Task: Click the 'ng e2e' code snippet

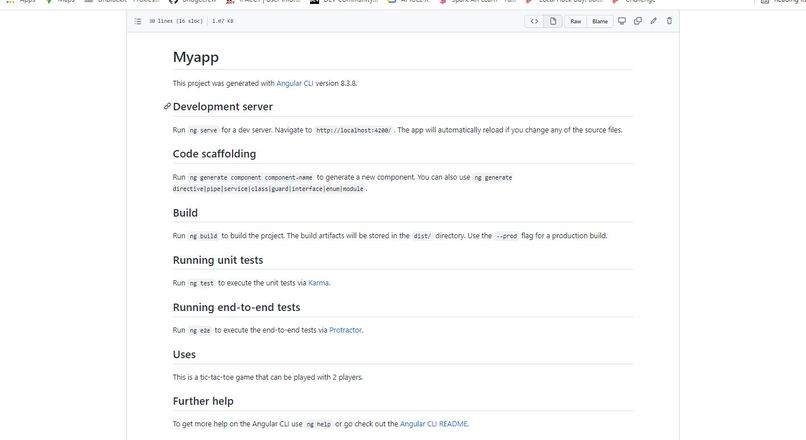Action: tap(200, 331)
